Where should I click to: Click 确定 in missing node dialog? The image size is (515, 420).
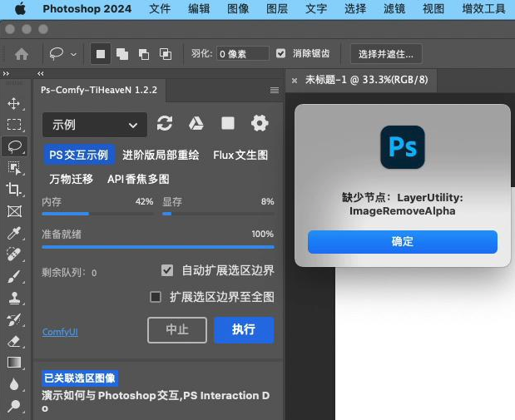(x=403, y=242)
